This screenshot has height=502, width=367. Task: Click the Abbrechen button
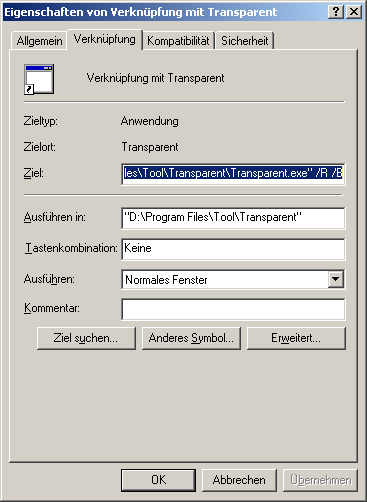click(239, 480)
